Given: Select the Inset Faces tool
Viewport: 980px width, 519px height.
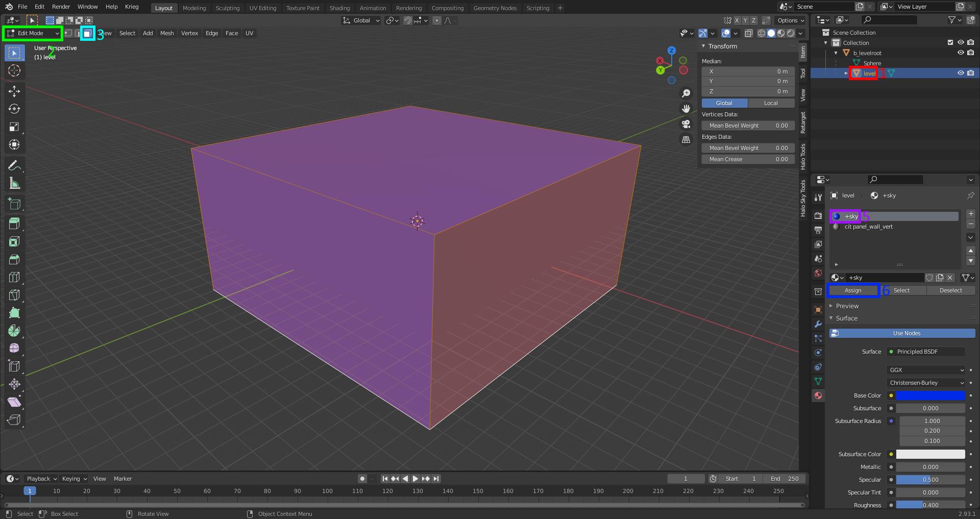Looking at the screenshot, I should point(14,241).
